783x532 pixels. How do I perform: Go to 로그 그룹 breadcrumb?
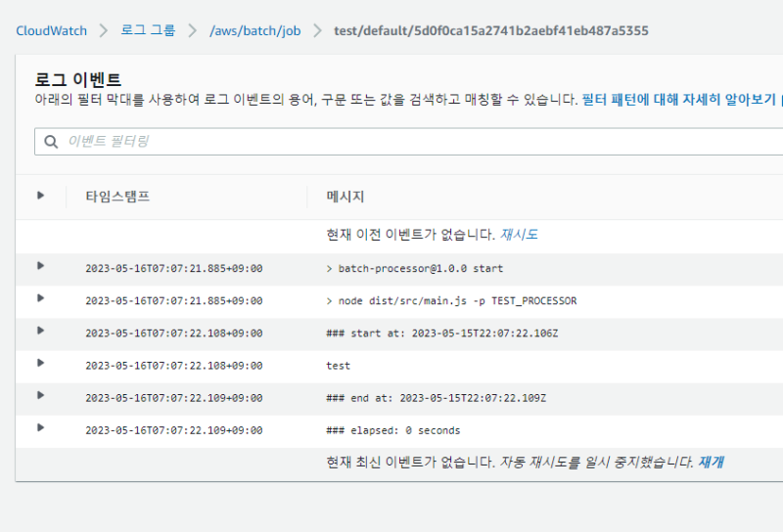[x=148, y=30]
